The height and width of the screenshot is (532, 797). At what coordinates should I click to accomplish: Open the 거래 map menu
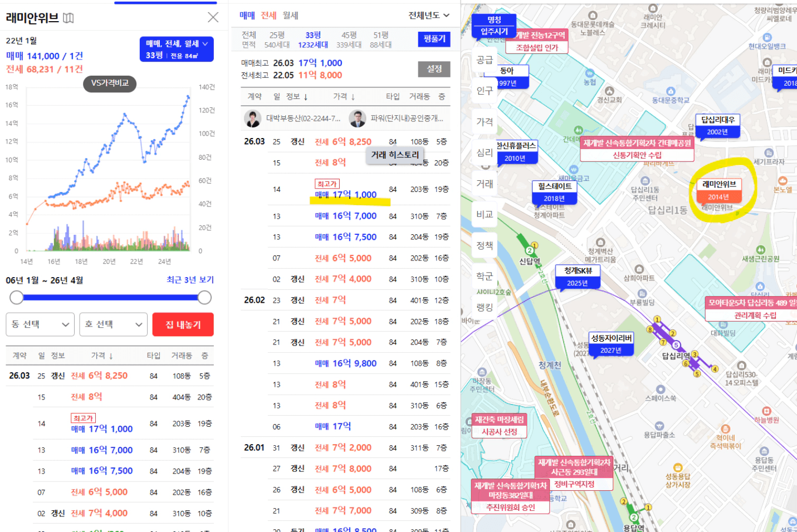tap(485, 184)
